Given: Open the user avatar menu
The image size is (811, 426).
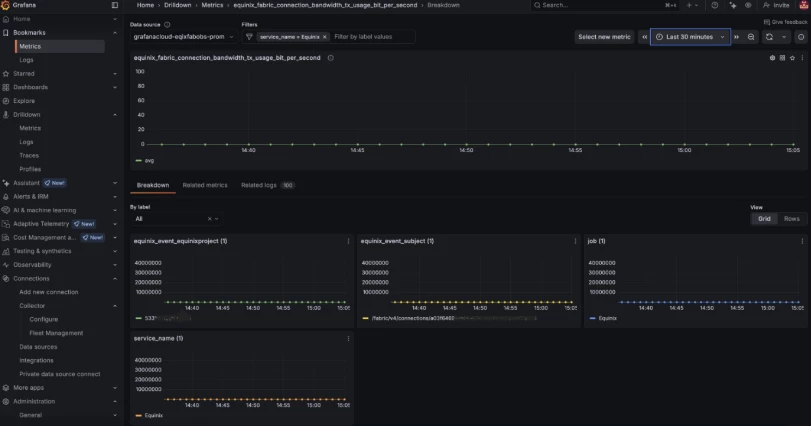Looking at the screenshot, I should 804,5.
